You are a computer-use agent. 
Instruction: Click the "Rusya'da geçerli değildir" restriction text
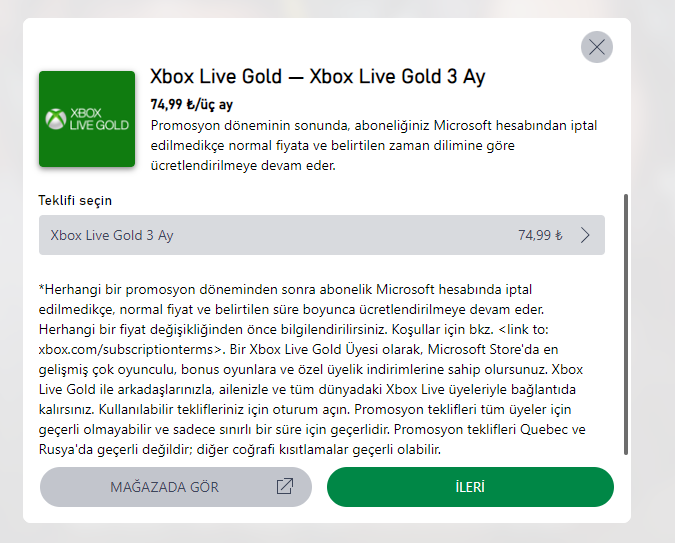tap(110, 449)
